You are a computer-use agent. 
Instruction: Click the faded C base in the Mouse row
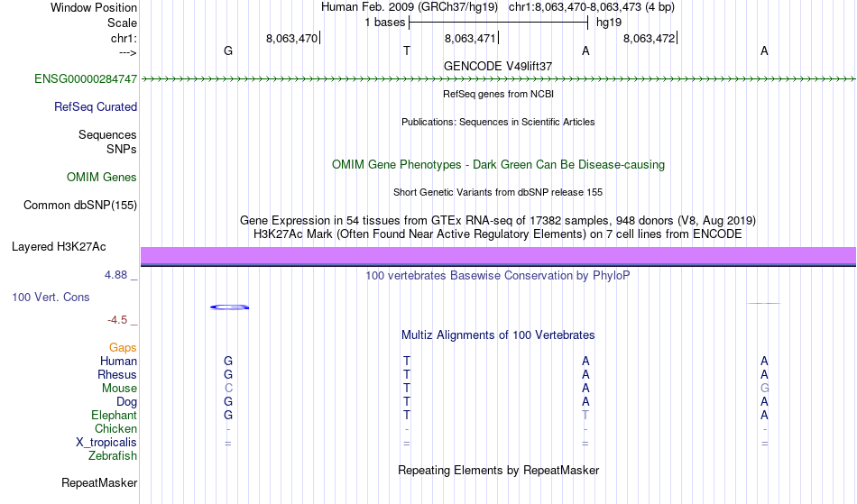pos(228,389)
